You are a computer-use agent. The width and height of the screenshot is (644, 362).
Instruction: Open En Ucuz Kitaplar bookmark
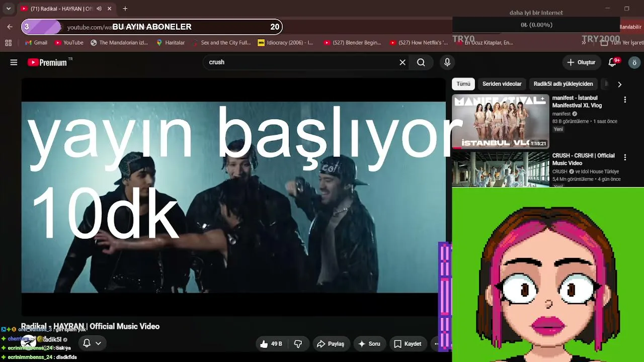(485, 43)
